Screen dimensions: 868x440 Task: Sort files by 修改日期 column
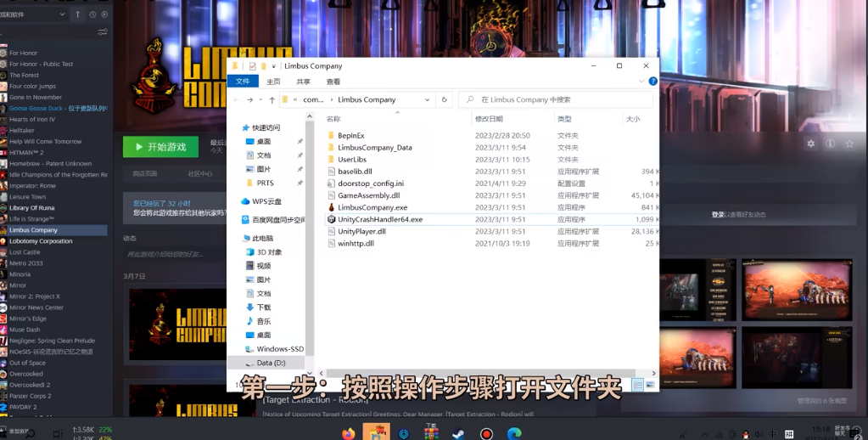(489, 119)
